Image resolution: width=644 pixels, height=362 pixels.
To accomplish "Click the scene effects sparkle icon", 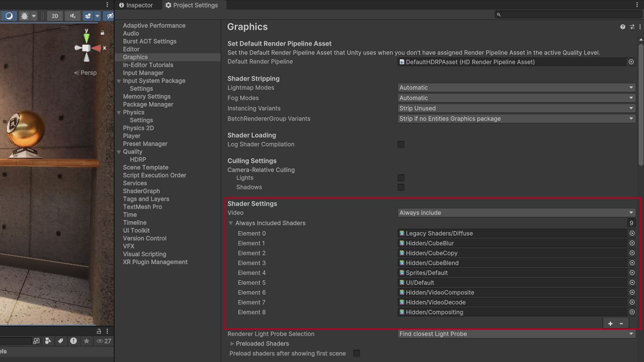I will (88, 16).
